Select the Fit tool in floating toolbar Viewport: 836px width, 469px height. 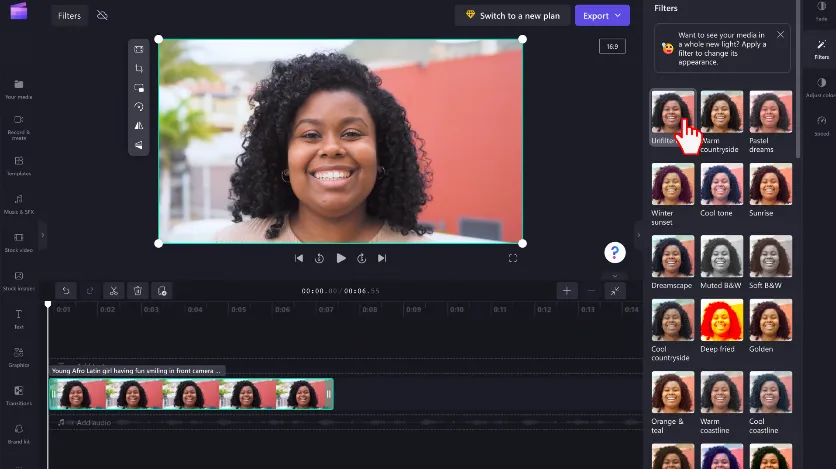click(x=139, y=50)
